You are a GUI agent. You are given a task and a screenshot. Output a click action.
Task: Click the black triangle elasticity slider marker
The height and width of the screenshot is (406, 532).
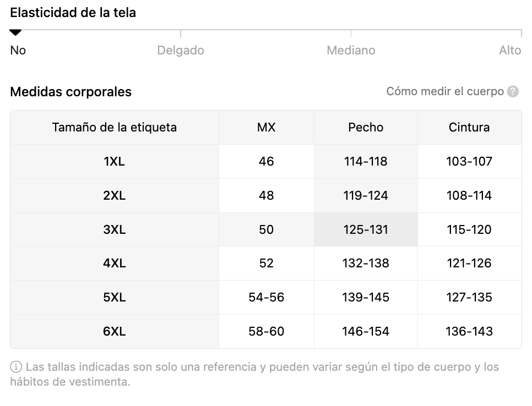(x=15, y=32)
